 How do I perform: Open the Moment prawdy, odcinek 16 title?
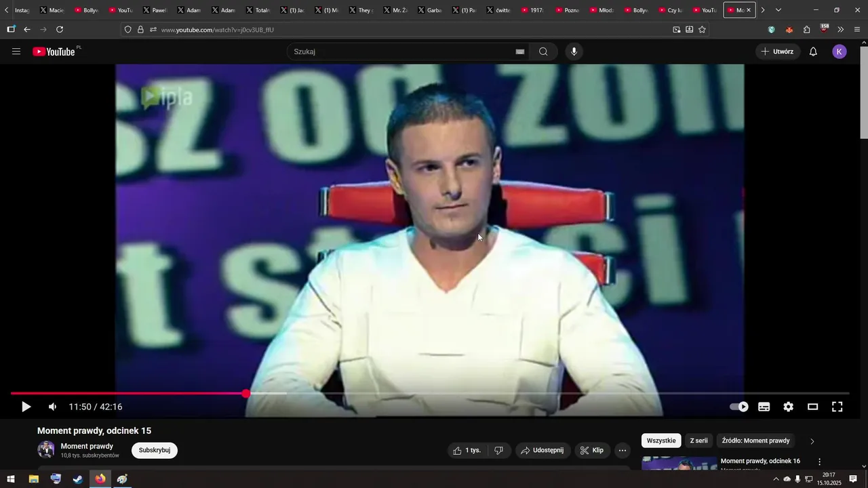point(760,461)
